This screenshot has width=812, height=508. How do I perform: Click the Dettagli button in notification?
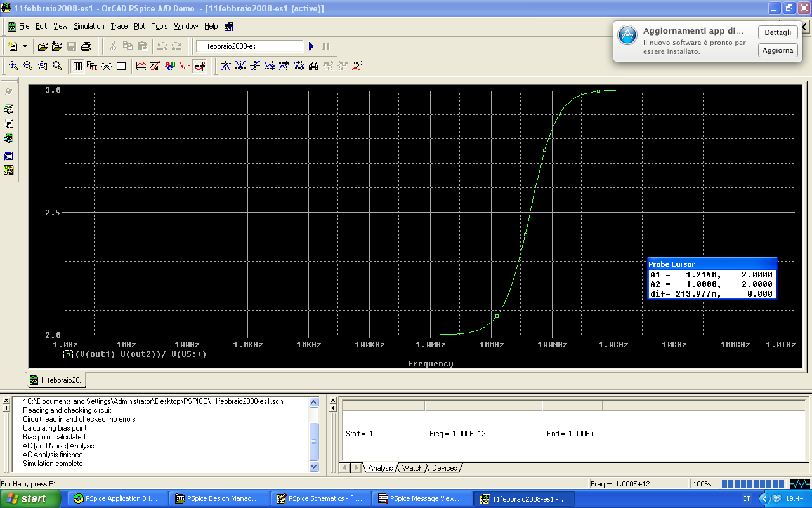778,32
